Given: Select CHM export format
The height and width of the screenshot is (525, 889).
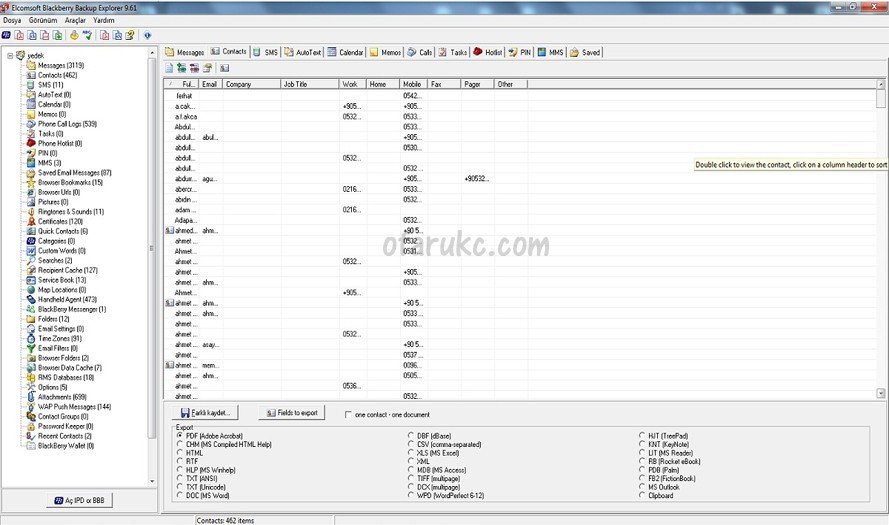Looking at the screenshot, I should coord(180,444).
